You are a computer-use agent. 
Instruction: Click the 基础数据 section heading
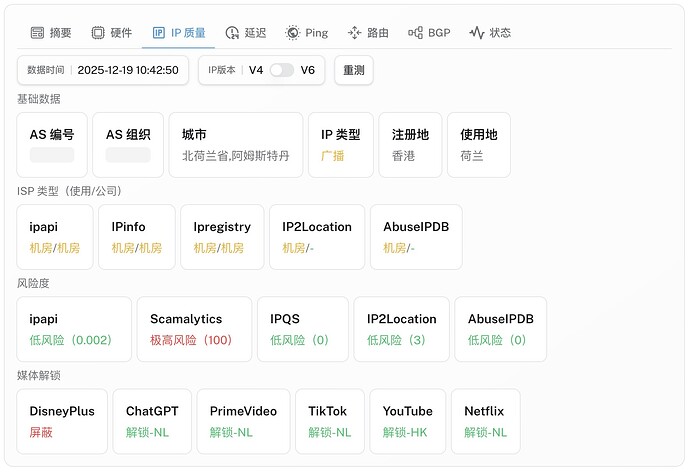point(39,99)
